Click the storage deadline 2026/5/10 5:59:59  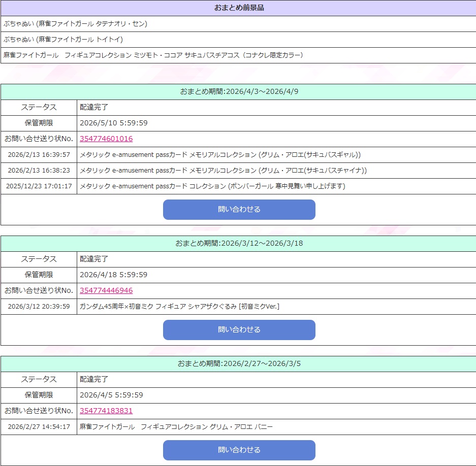click(x=114, y=123)
